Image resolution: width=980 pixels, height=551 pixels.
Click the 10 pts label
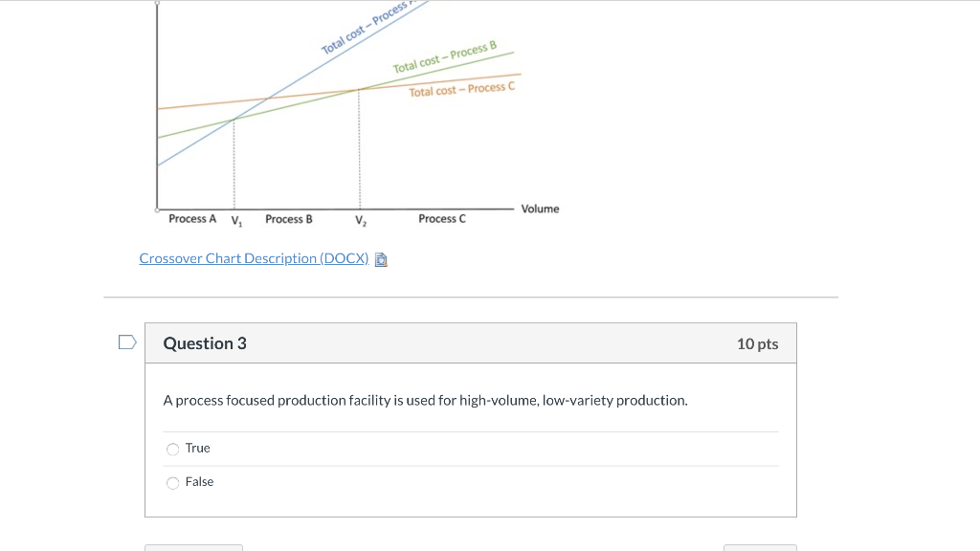pos(758,343)
